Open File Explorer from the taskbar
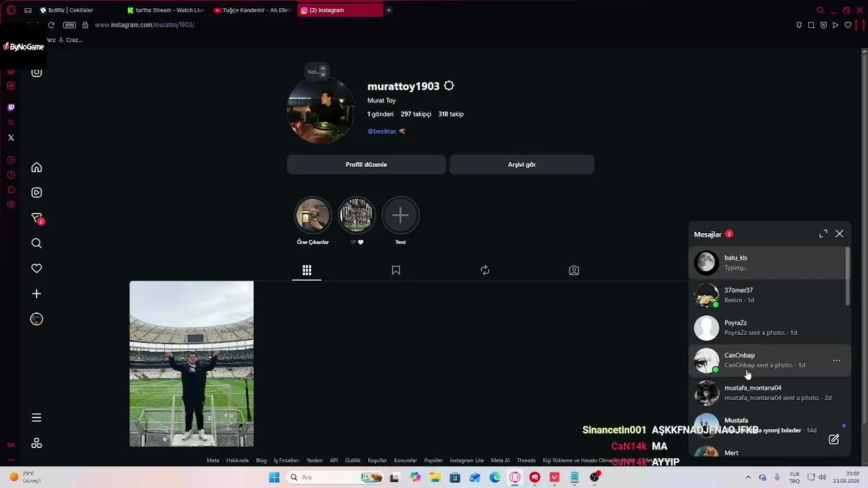The image size is (868, 488). coord(435,477)
